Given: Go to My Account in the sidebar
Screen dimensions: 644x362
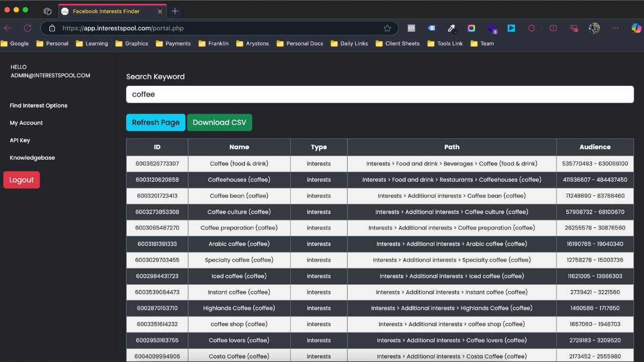Looking at the screenshot, I should click(26, 123).
